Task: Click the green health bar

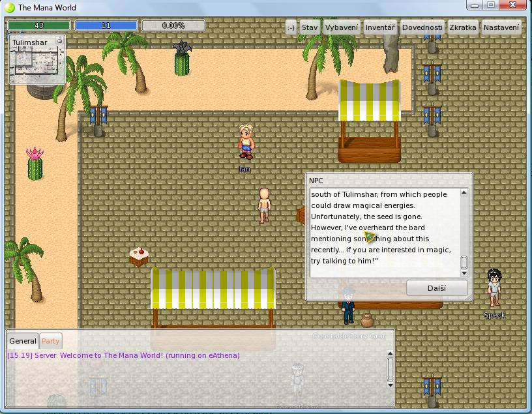Action: tap(39, 26)
